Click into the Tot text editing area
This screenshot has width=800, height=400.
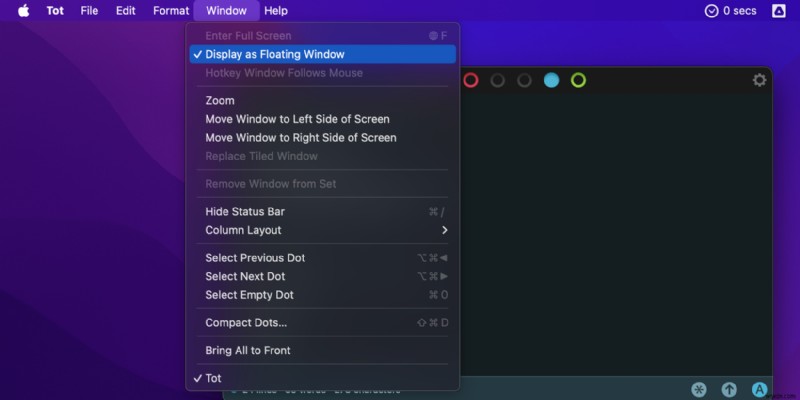pyautogui.click(x=616, y=235)
